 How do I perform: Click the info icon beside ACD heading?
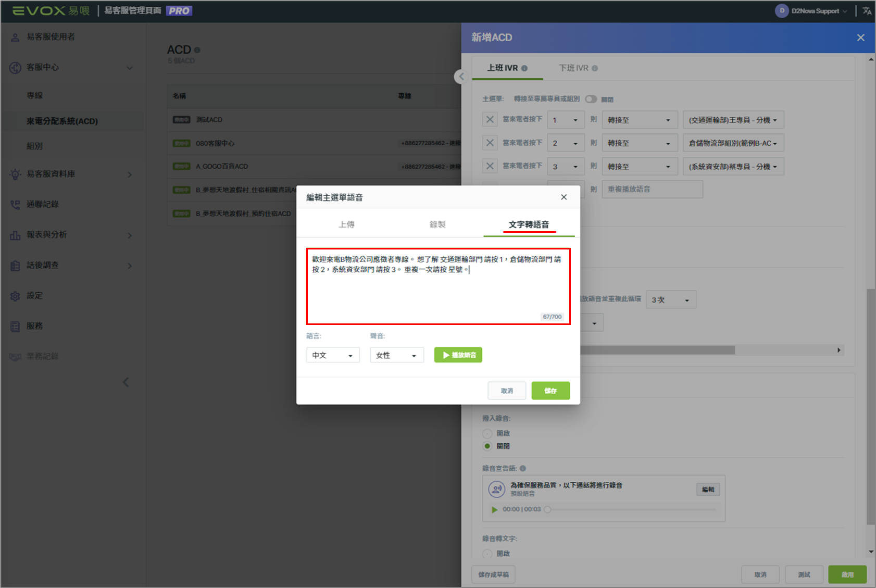pos(197,50)
